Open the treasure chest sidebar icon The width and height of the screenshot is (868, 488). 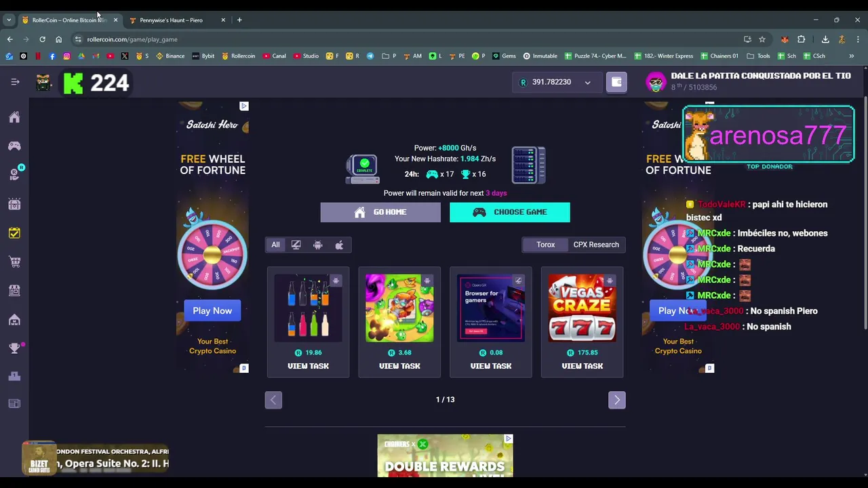pos(14,204)
